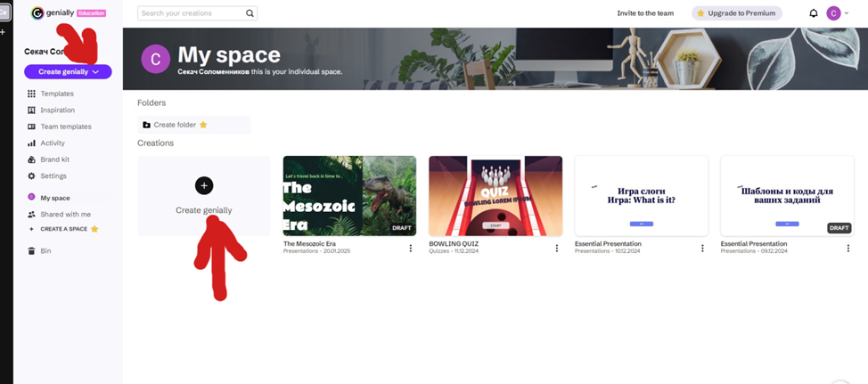The height and width of the screenshot is (384, 868).
Task: Expand the purple Create genially dropdown button
Action: [x=68, y=72]
